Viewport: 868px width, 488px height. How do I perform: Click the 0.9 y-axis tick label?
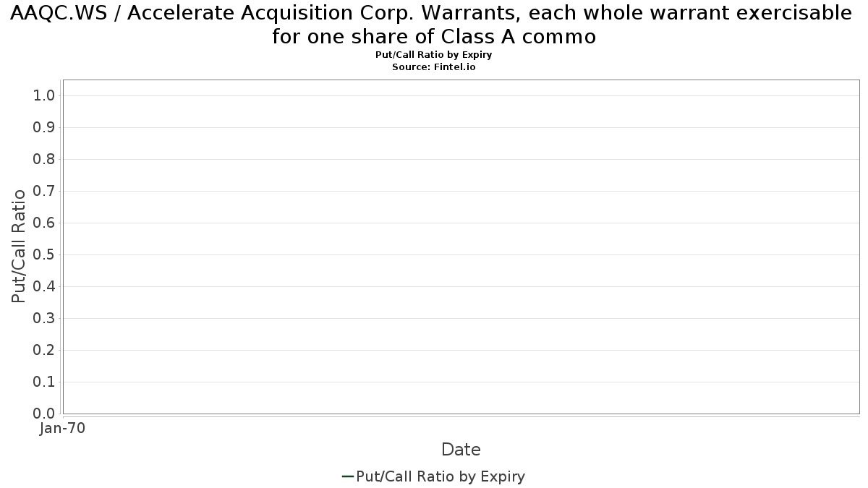44,127
